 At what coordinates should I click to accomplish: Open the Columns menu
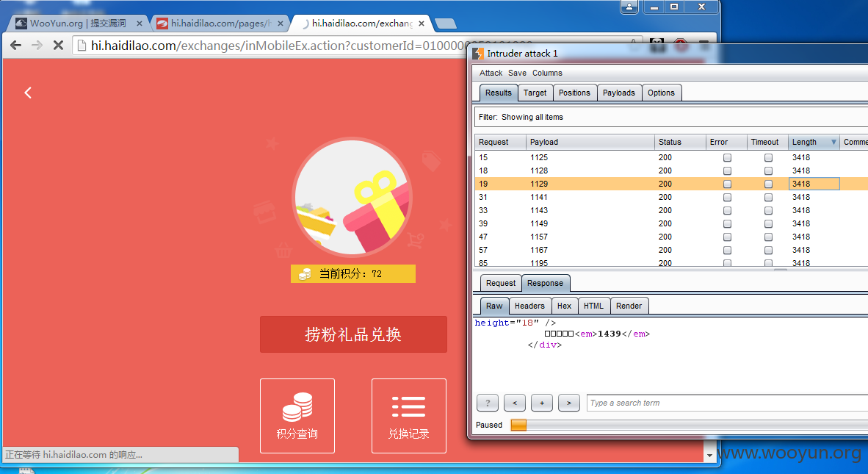pos(548,73)
